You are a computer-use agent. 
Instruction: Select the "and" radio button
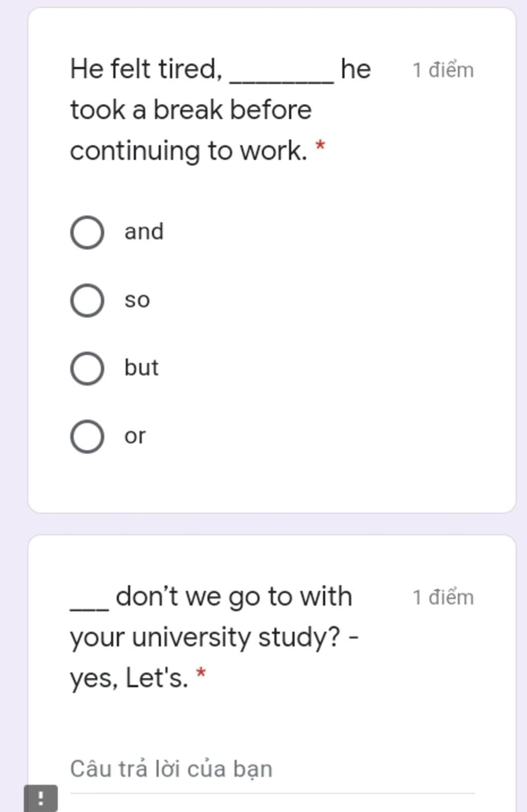click(87, 232)
